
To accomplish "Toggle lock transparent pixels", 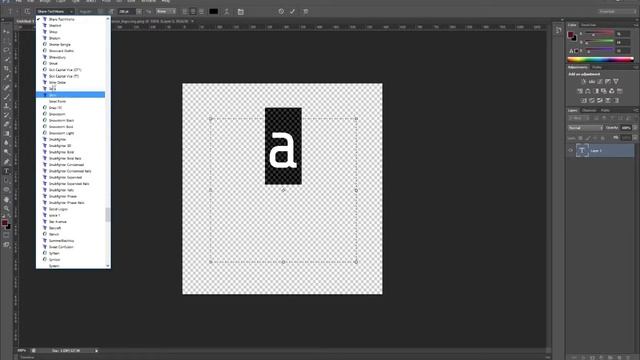I will 580,138.
